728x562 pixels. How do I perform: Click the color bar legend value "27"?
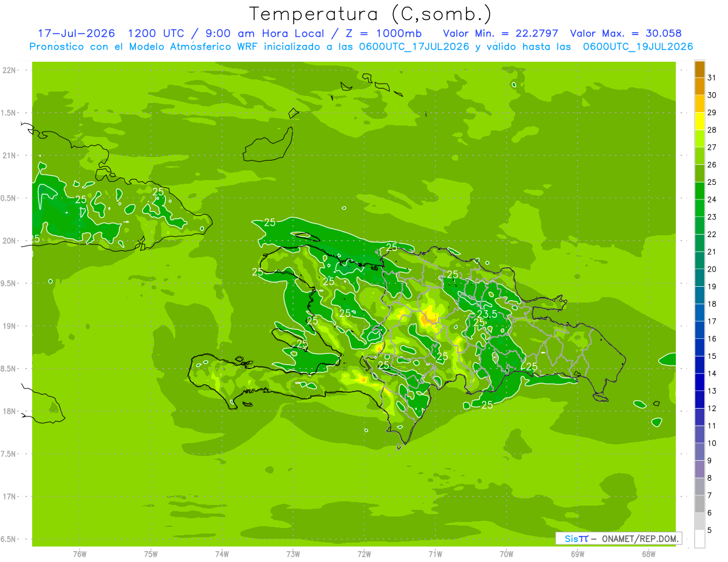tap(712, 147)
